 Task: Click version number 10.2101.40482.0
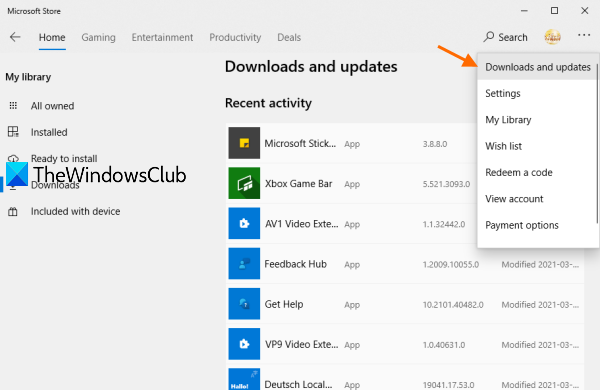coord(453,305)
